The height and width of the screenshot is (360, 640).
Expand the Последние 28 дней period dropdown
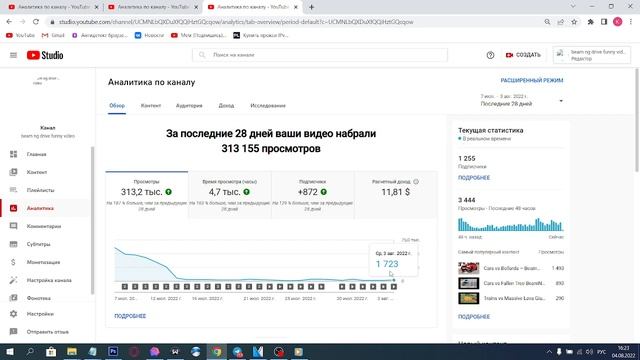pos(522,100)
